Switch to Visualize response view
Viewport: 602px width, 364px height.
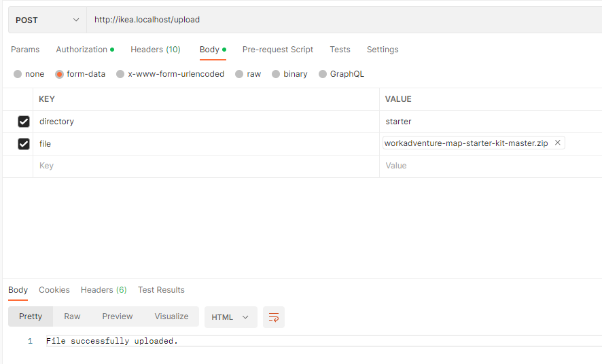pyautogui.click(x=171, y=316)
